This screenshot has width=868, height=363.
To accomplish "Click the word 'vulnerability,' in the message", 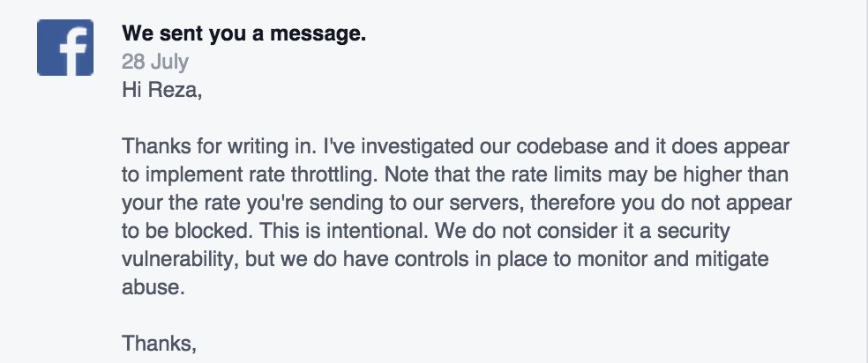I will [180, 260].
